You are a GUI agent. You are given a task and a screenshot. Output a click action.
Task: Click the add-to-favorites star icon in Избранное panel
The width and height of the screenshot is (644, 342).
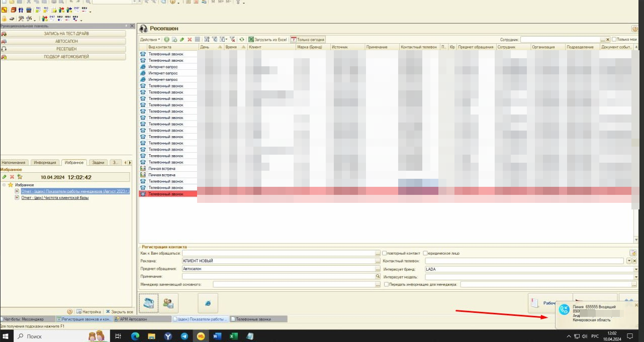[20, 177]
